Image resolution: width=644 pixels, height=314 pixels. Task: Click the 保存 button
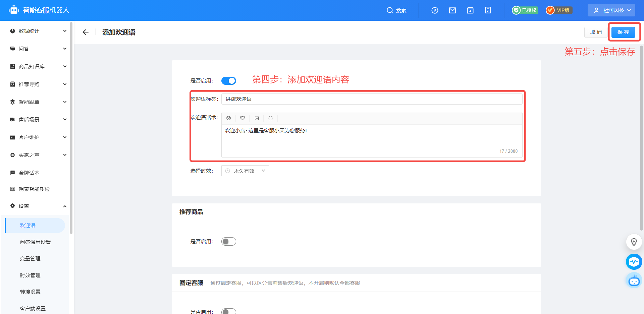[623, 32]
